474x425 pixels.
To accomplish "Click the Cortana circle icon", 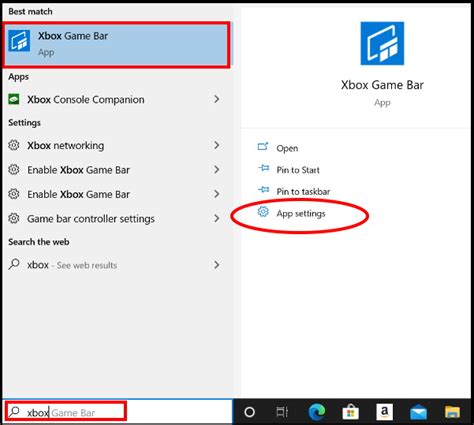I will coord(249,412).
